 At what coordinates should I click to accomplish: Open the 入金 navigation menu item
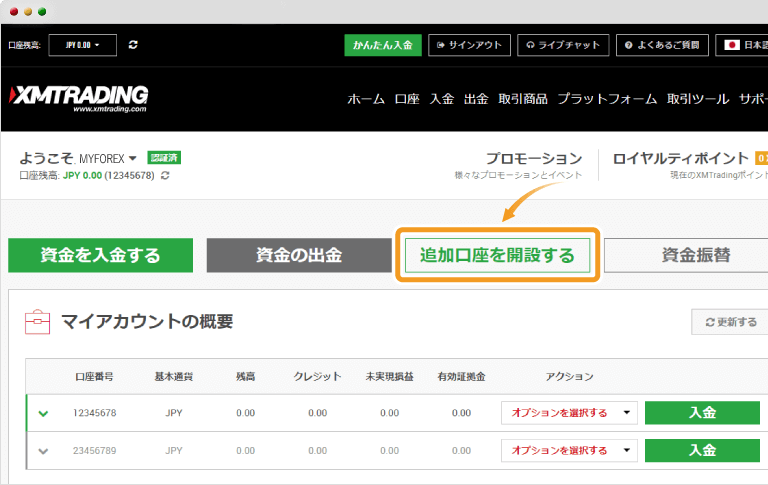(442, 99)
